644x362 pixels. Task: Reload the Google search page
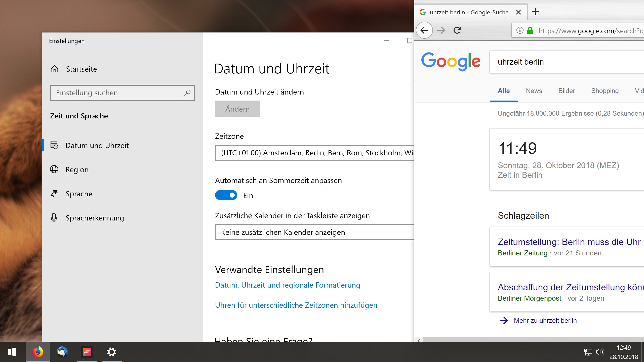click(457, 30)
